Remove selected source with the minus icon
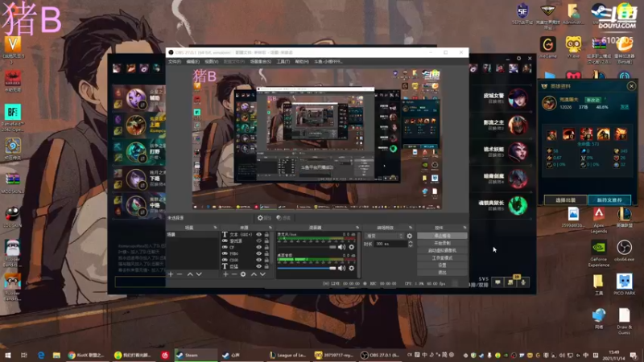 [x=234, y=274]
